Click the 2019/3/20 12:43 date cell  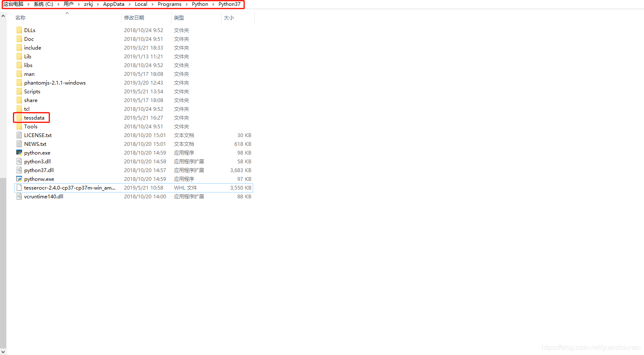[x=144, y=82]
